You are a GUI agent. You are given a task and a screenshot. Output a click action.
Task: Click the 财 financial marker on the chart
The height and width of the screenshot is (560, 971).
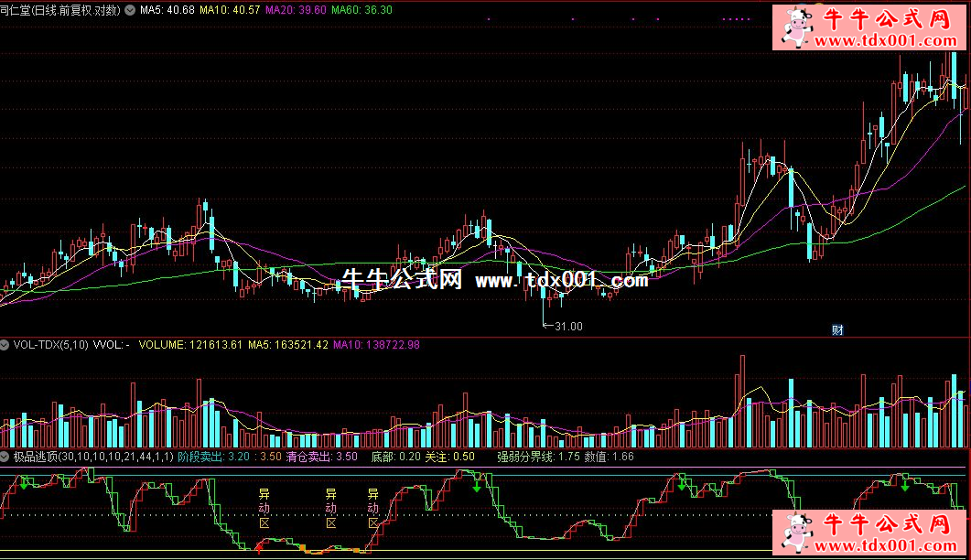pyautogui.click(x=836, y=329)
